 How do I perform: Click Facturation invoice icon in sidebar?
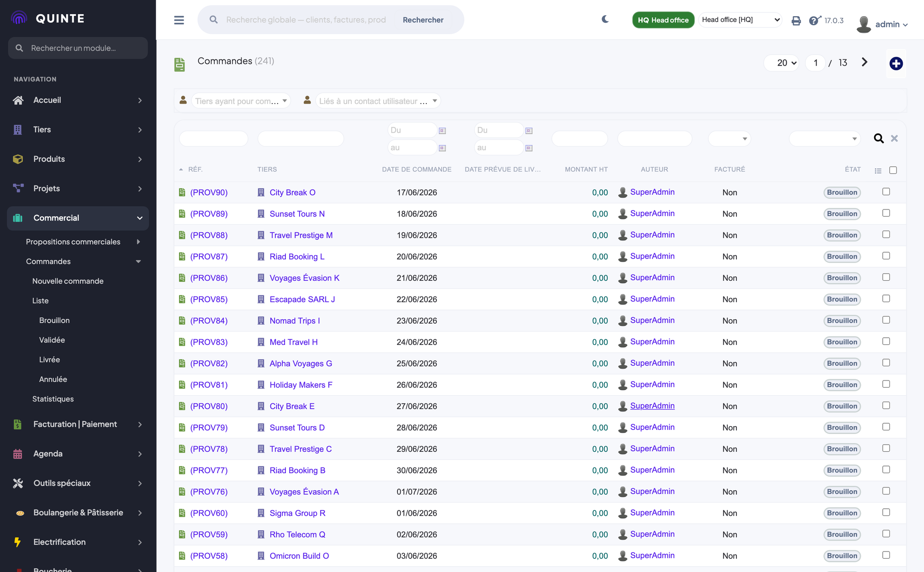click(18, 424)
